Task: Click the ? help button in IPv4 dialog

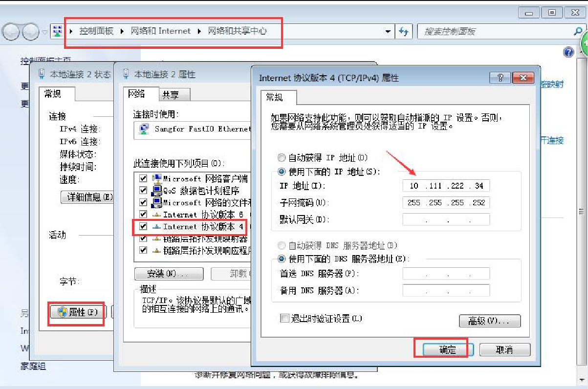Action: point(500,78)
